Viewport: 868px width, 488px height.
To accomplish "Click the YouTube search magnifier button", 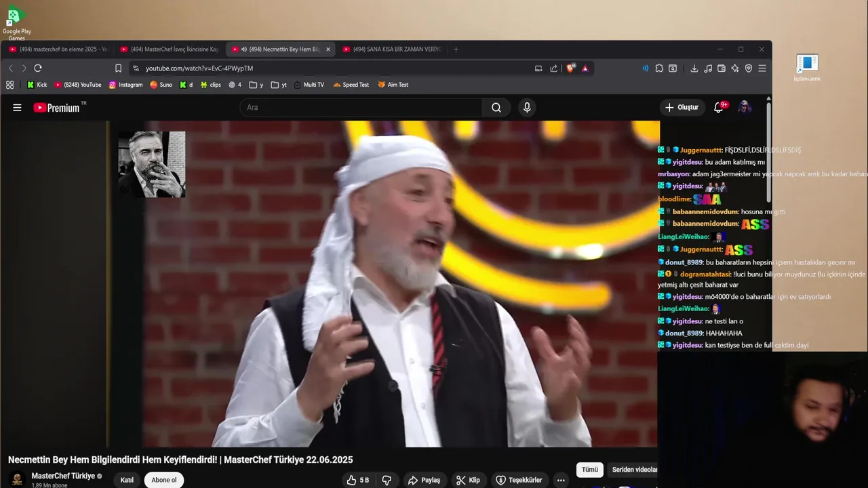I will (x=496, y=107).
